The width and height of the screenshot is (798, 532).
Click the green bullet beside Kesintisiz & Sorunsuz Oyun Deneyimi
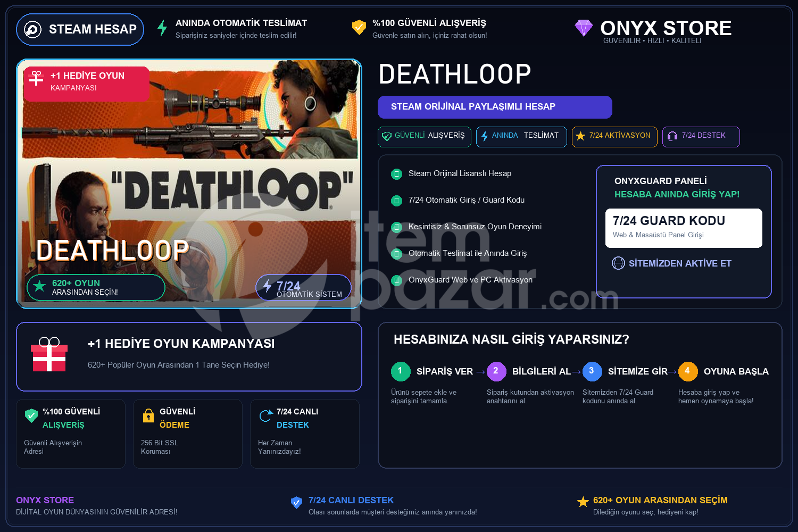(x=396, y=227)
